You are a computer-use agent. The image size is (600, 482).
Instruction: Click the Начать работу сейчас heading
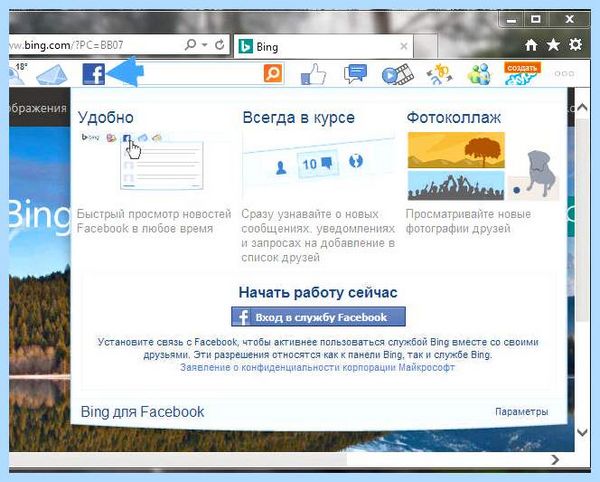[318, 293]
